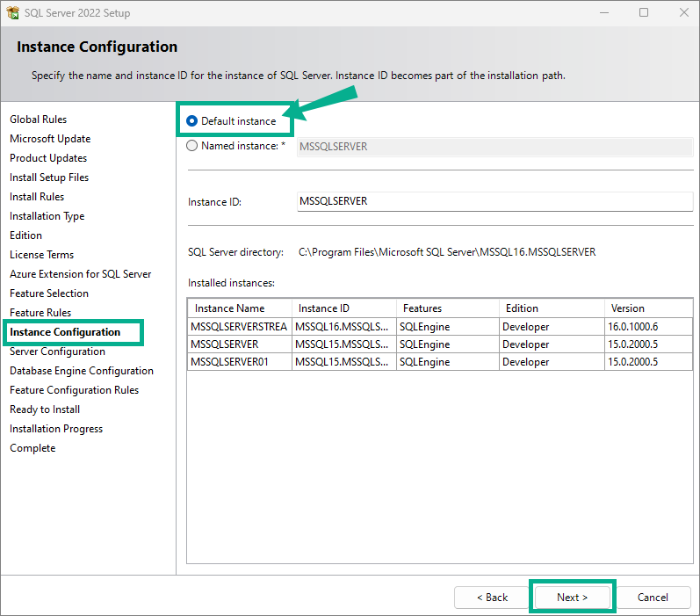Image resolution: width=700 pixels, height=616 pixels.
Task: Click the Features column header
Action: (x=448, y=308)
